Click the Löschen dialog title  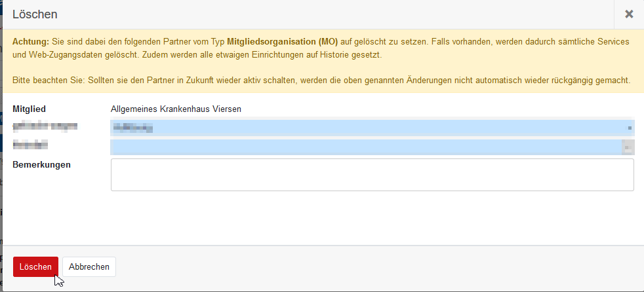pos(35,14)
